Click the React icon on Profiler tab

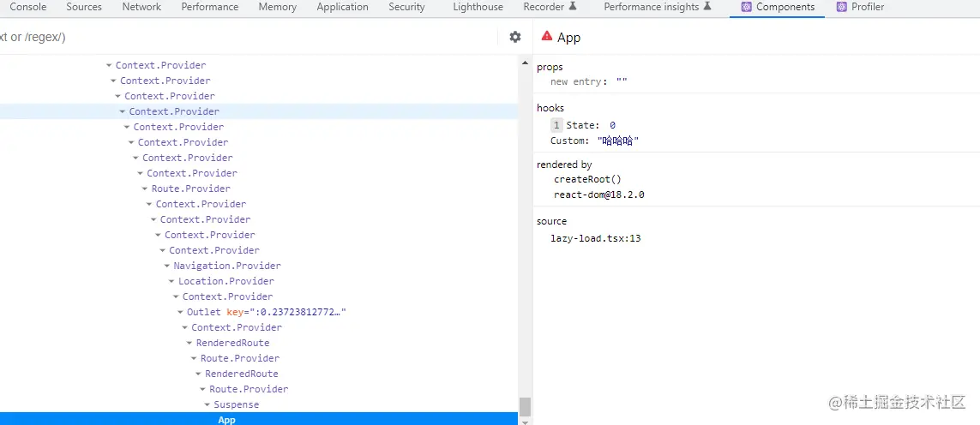click(841, 7)
